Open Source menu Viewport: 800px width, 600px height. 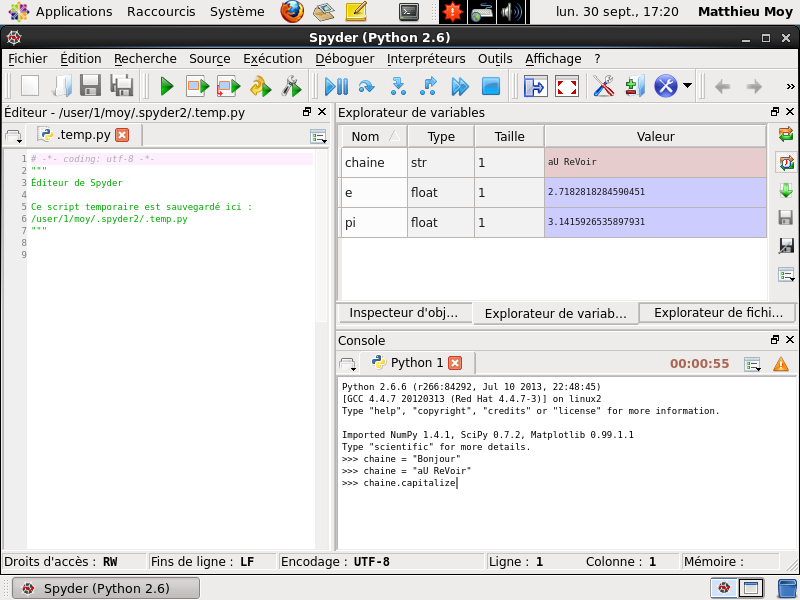pos(210,59)
